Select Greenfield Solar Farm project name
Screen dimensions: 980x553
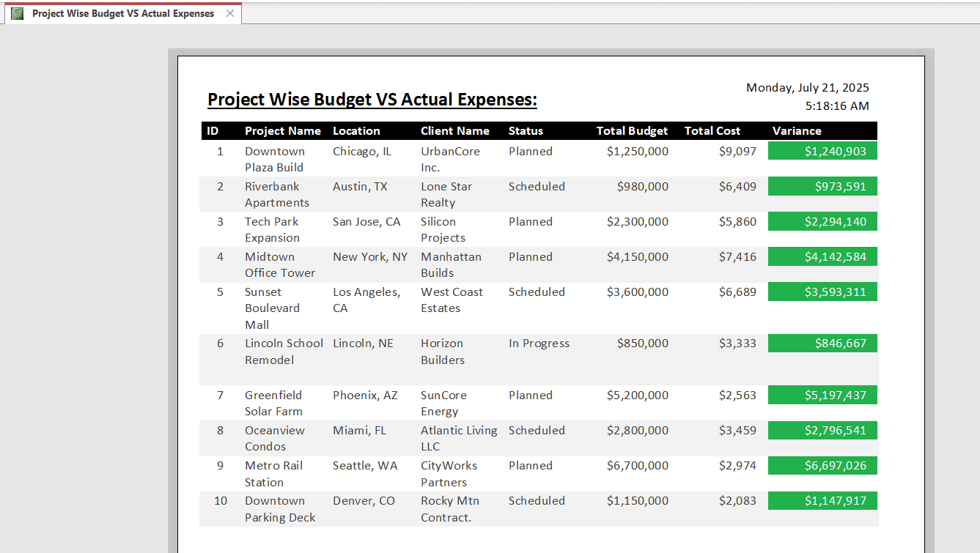(276, 403)
